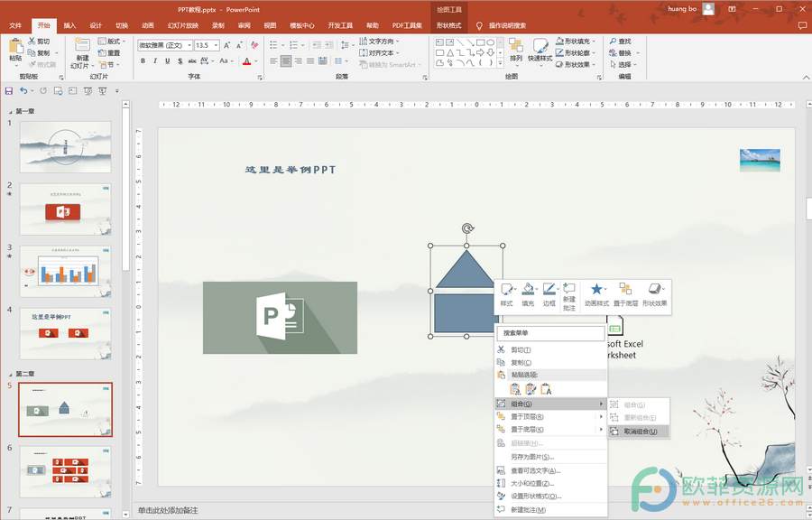The width and height of the screenshot is (812, 520).
Task: Enable right text alignment
Action: [x=299, y=61]
